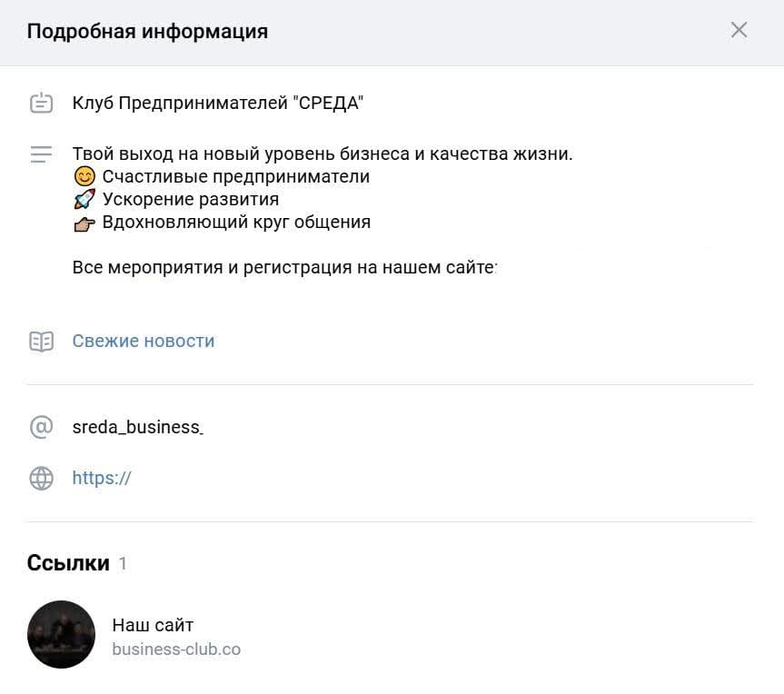Click the group name clipboard icon
The height and width of the screenshot is (694, 784).
point(41,103)
